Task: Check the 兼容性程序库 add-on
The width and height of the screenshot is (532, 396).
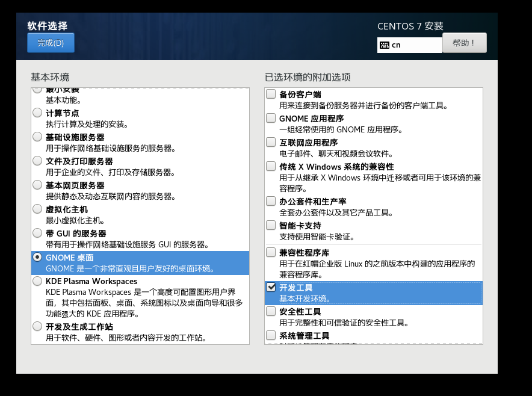Action: (x=271, y=252)
